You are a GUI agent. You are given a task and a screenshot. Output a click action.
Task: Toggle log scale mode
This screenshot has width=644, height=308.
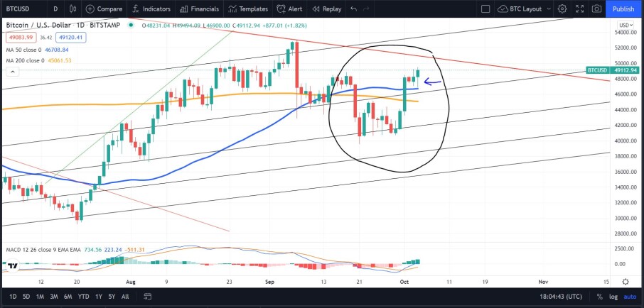[x=613, y=297]
